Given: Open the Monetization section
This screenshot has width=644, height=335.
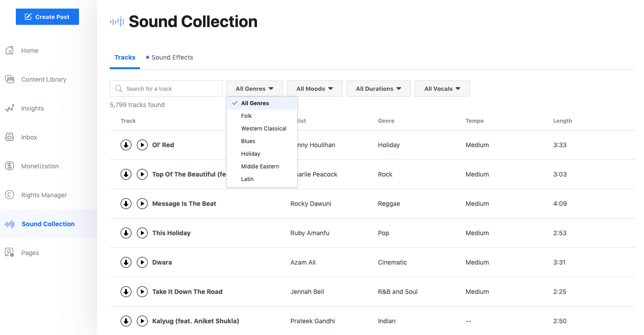Looking at the screenshot, I should pos(39,166).
